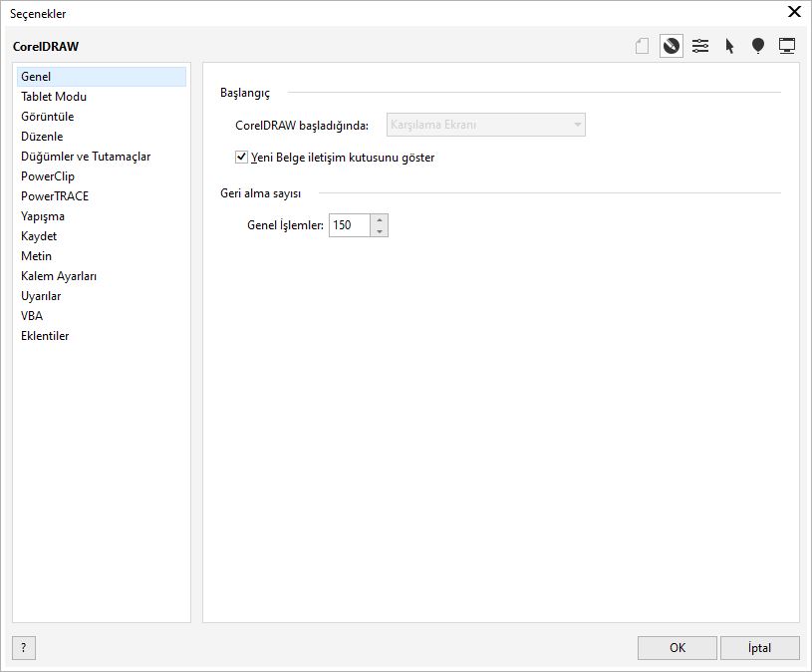Open the Workspace monitor icon
The image size is (812, 672).
click(x=787, y=46)
